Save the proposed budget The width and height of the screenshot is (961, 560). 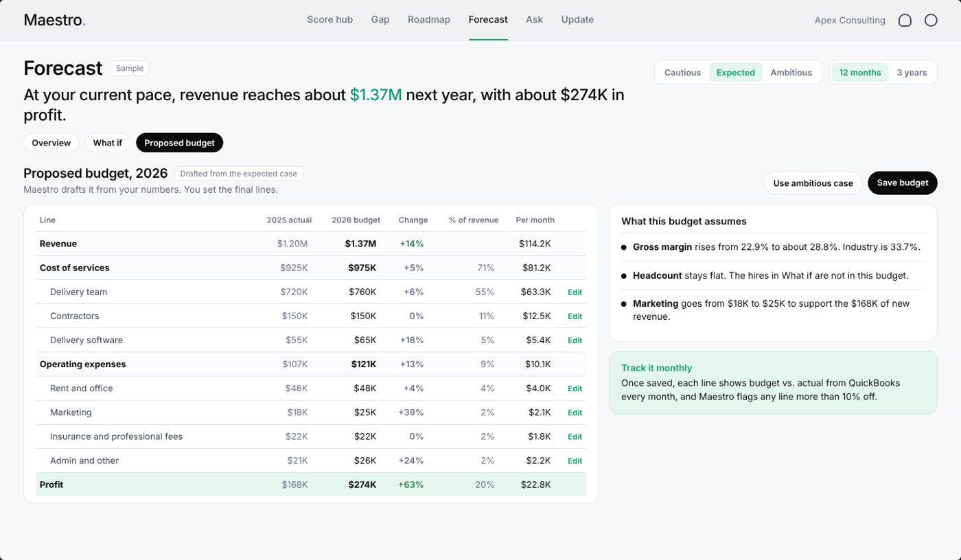coord(903,183)
